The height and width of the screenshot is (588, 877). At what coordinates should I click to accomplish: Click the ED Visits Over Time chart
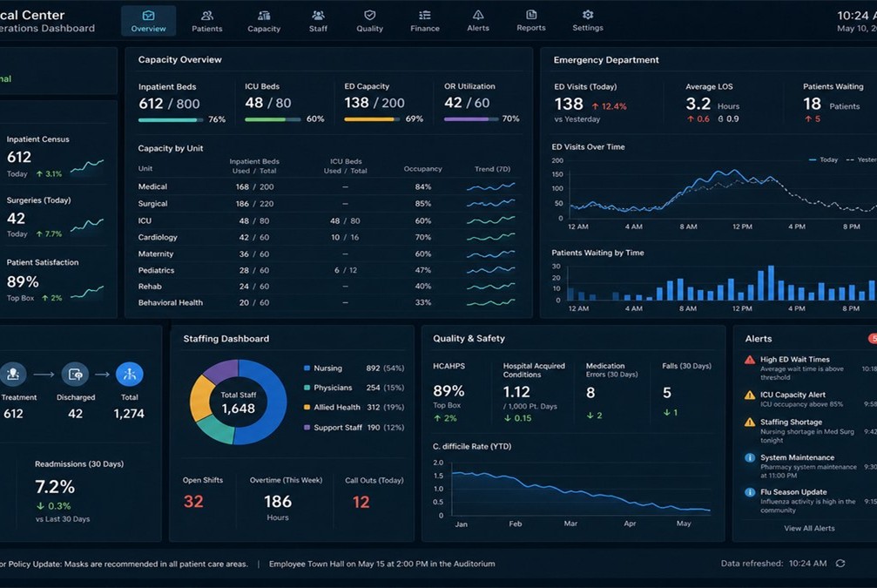pyautogui.click(x=715, y=193)
